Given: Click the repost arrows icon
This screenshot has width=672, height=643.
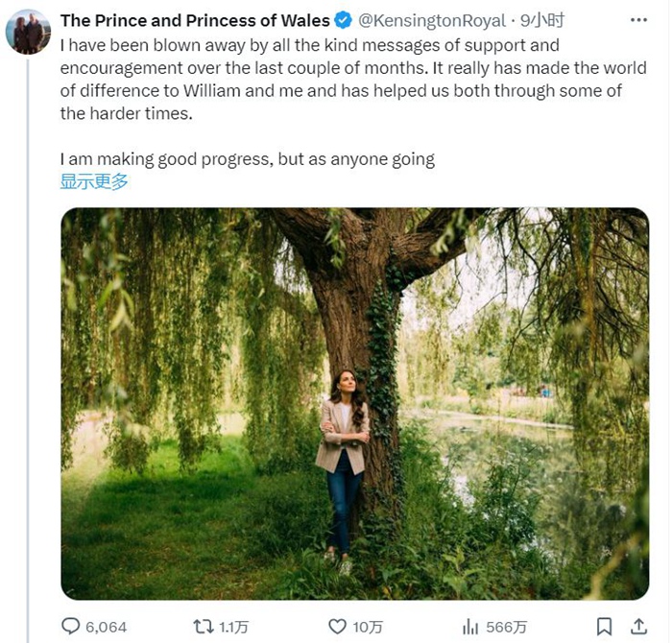Looking at the screenshot, I should [204, 627].
